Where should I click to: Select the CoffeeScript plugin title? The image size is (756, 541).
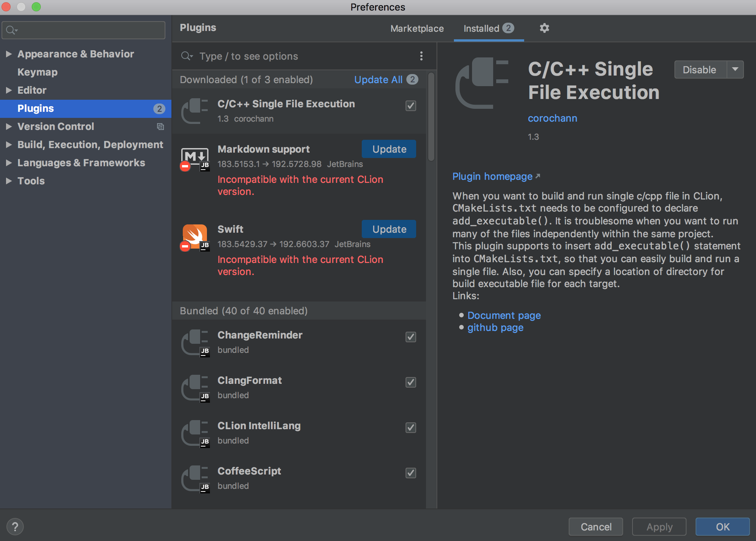pos(249,471)
